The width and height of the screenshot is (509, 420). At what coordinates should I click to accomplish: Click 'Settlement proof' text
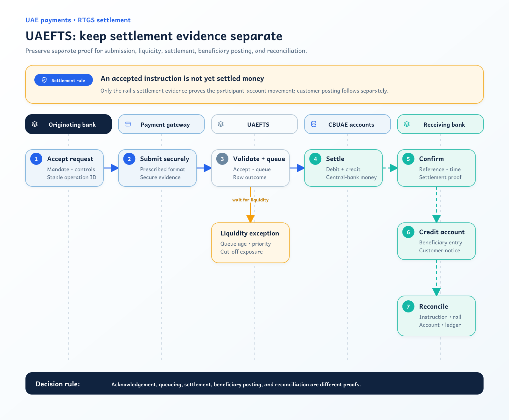440,177
